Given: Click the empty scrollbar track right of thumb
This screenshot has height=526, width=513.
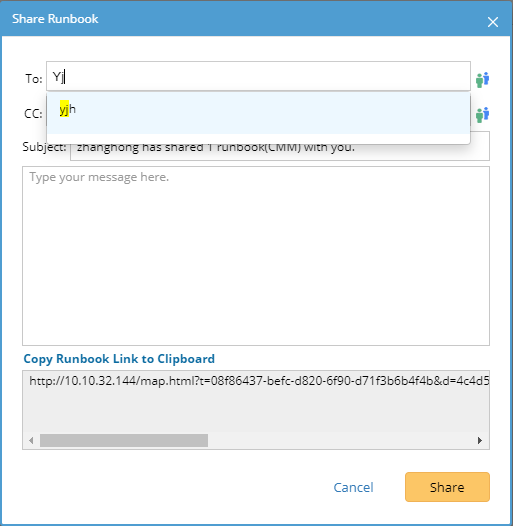Looking at the screenshot, I should [341, 440].
